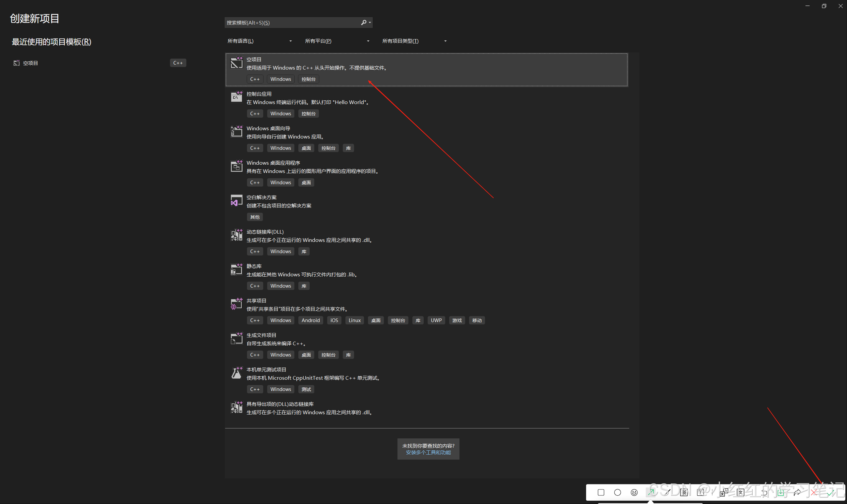847x504 pixels.
Task: Click the search magnifier icon
Action: 364,23
